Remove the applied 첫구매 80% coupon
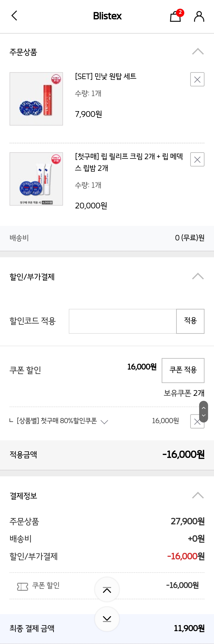 [x=197, y=422]
